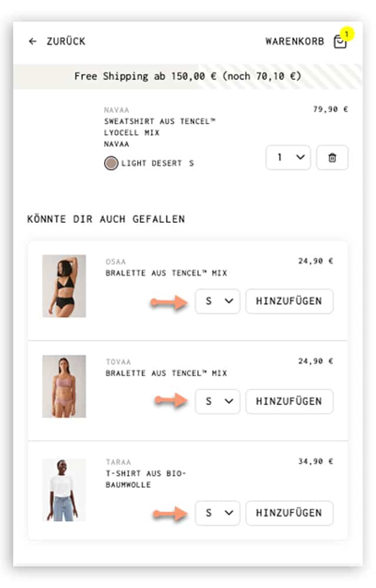The width and height of the screenshot is (376, 588).
Task: Click the shopping bag cart icon
Action: point(340,41)
